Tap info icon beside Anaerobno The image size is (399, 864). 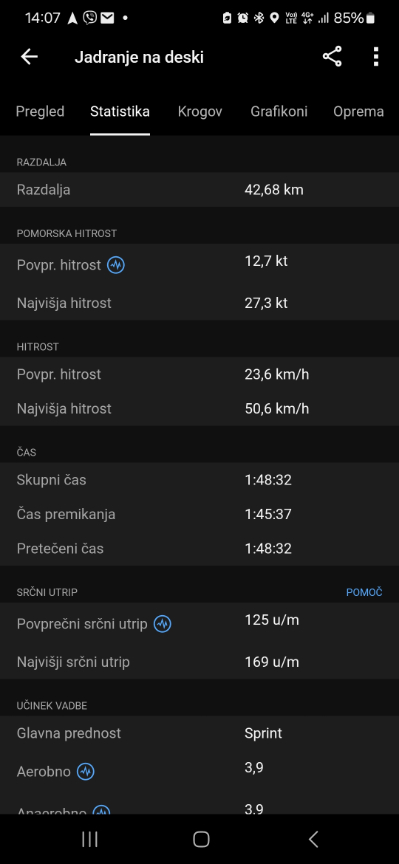tap(101, 810)
